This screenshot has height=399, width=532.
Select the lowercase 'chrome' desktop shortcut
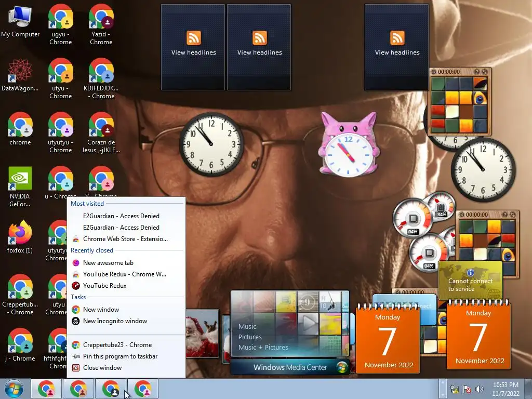tap(20, 129)
